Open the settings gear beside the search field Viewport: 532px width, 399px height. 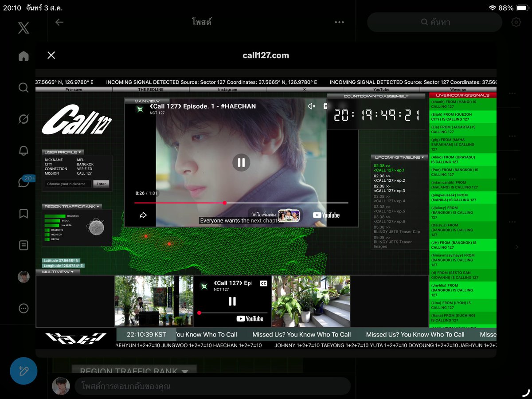516,22
